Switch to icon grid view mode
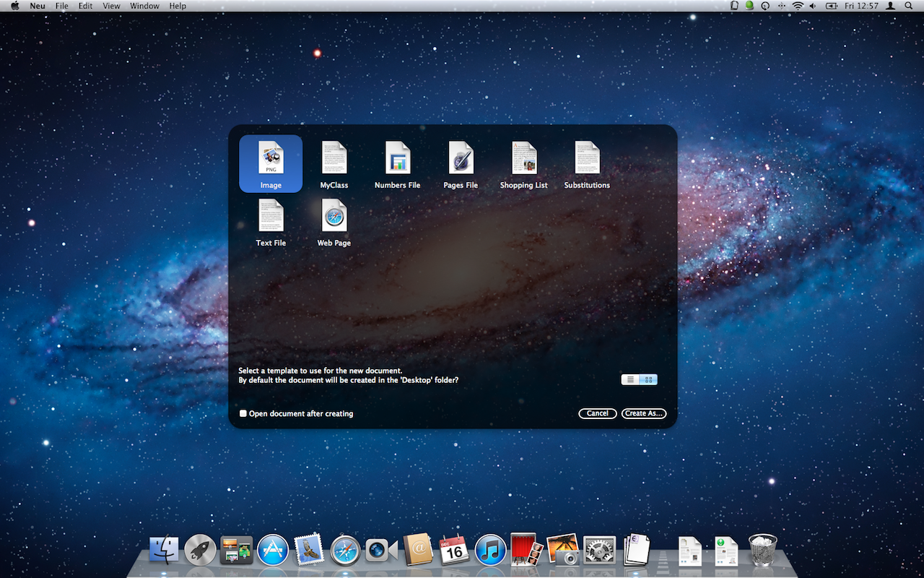The width and height of the screenshot is (924, 578). (x=648, y=379)
